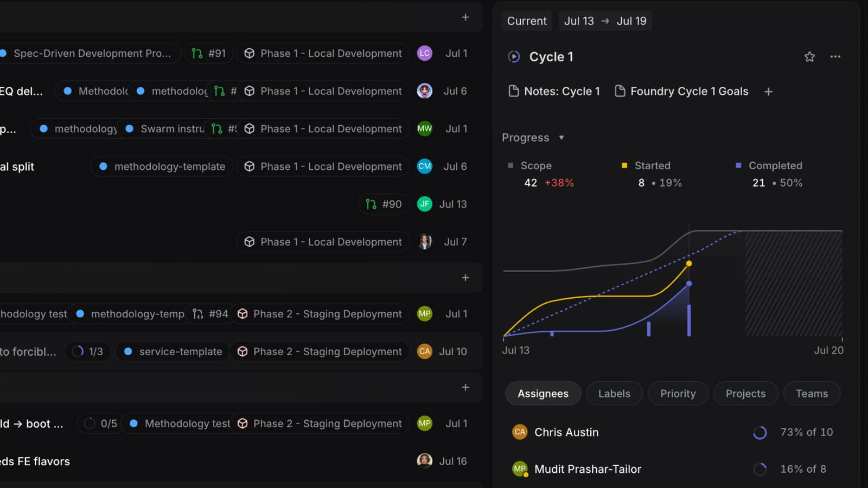
Task: Click the 73% of 10 progress ring
Action: [760, 432]
